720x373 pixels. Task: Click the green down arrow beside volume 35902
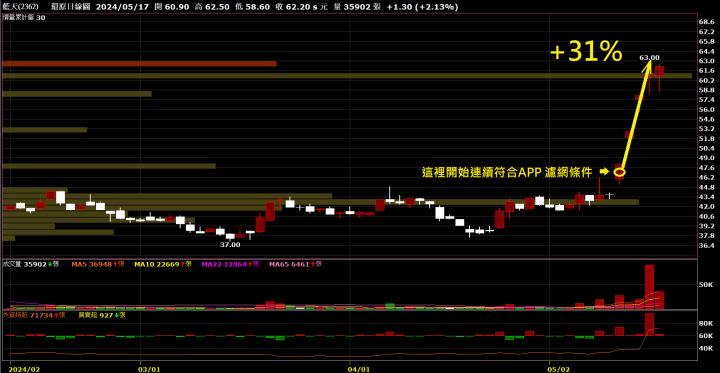(50, 264)
